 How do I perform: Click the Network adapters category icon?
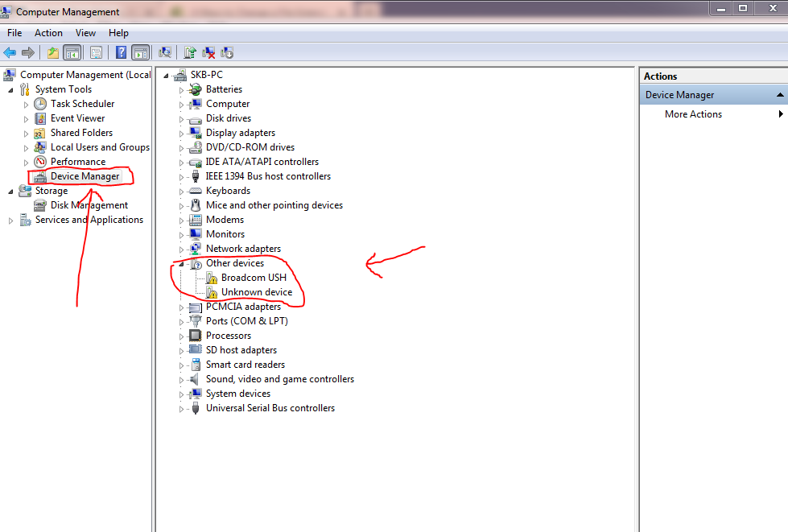(x=195, y=249)
